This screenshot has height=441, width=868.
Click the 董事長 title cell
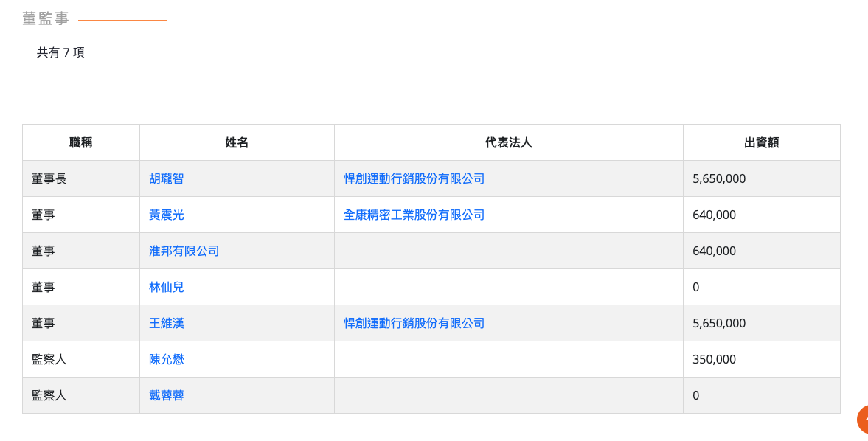[x=49, y=178]
